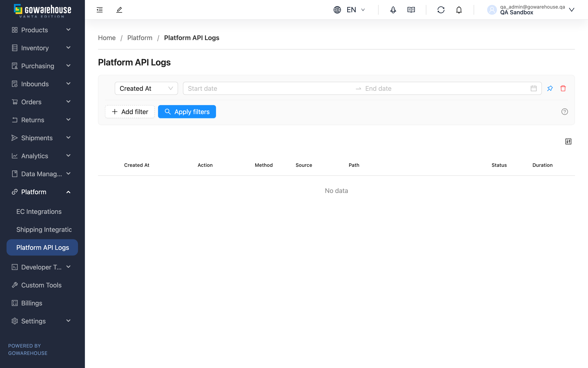Delete the Created At filter

click(x=563, y=88)
